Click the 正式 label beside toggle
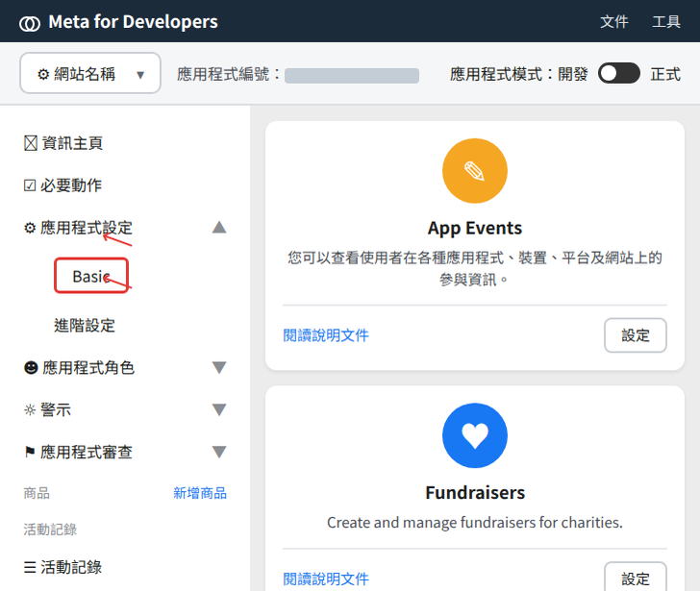Viewport: 700px width, 591px height. click(665, 74)
